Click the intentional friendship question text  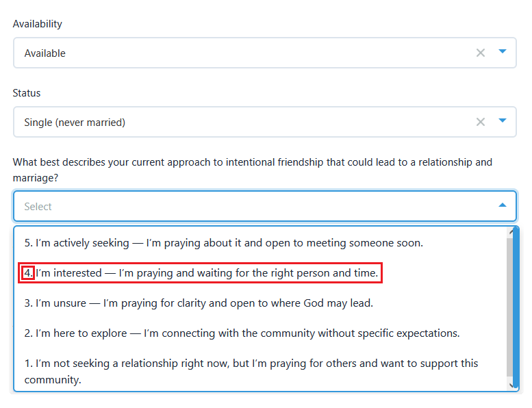tap(253, 170)
